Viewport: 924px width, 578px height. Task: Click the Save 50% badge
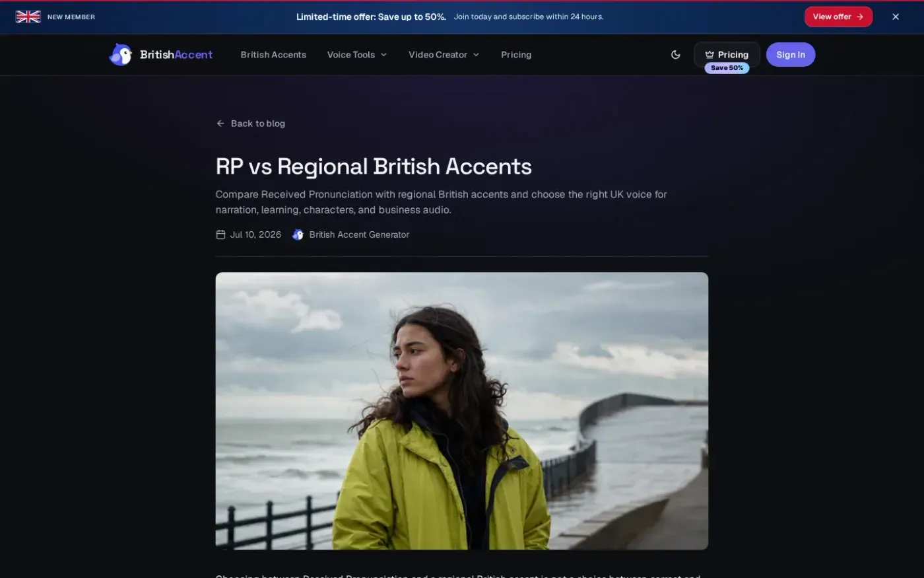pyautogui.click(x=727, y=68)
